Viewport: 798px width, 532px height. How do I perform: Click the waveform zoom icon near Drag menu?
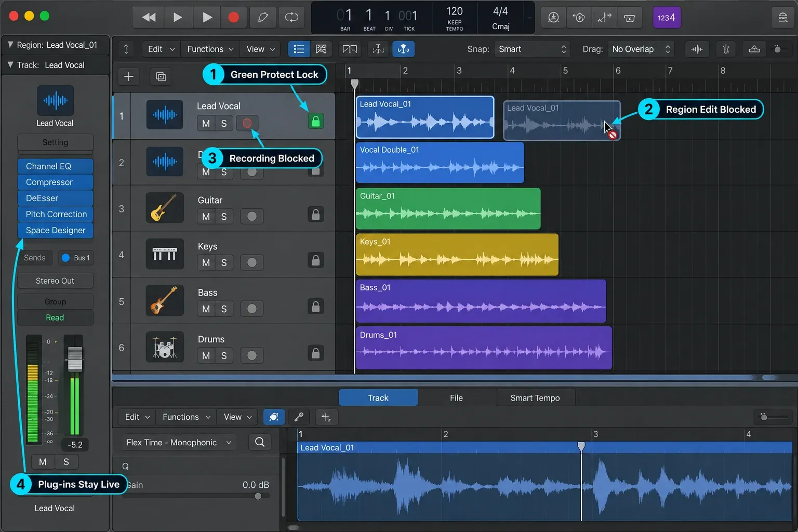pyautogui.click(x=697, y=49)
